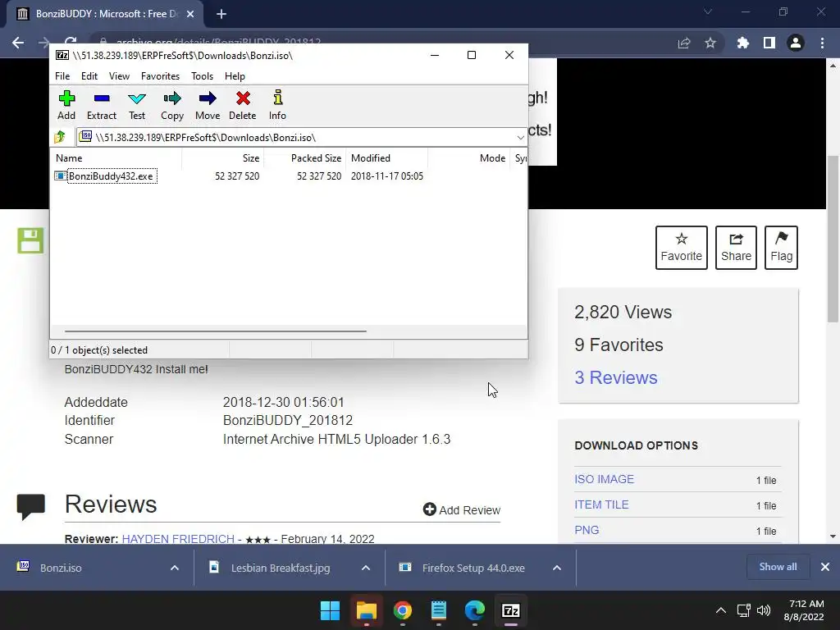Click the web page vertical scrollbar
This screenshot has height=630, width=840.
[833, 239]
